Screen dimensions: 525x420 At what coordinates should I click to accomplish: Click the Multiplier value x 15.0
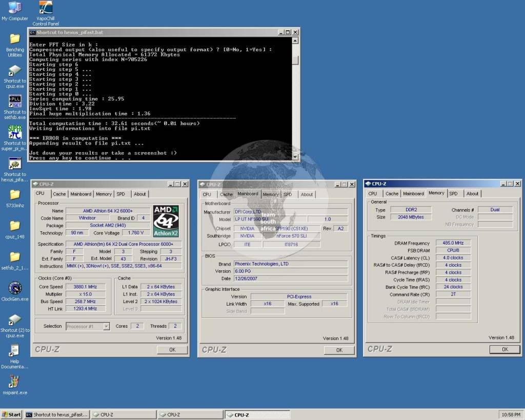click(85, 294)
